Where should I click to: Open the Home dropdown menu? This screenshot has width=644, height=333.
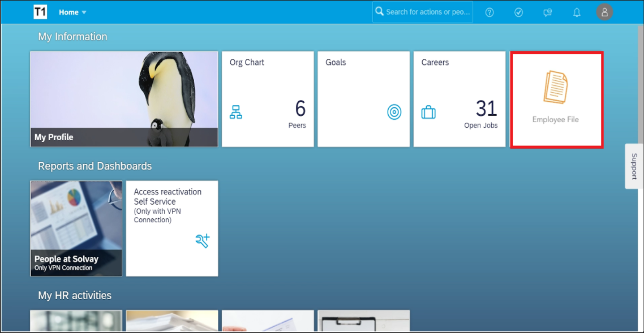tap(73, 12)
